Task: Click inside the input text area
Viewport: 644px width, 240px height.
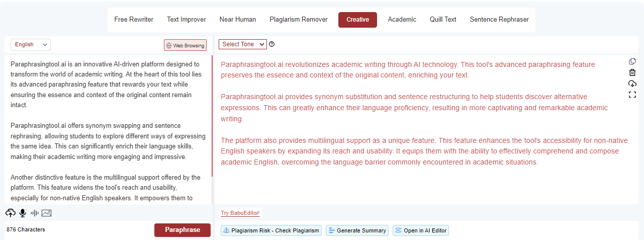Action: tap(108, 130)
